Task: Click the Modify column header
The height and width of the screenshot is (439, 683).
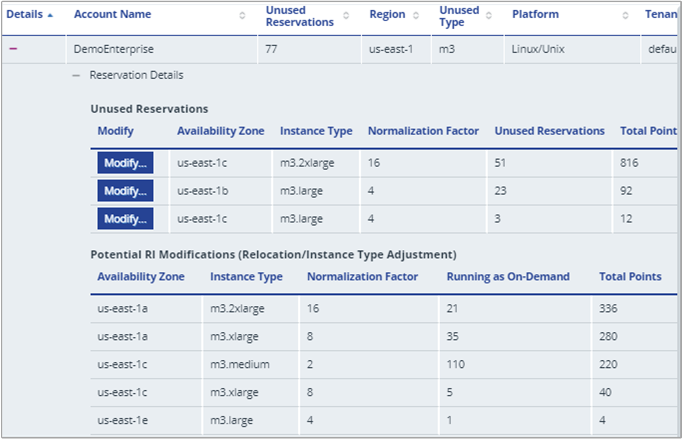Action: (115, 131)
